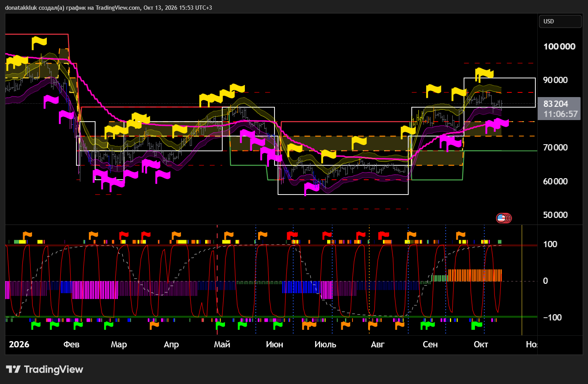Click the Апр month label
The height and width of the screenshot is (384, 588).
point(171,344)
